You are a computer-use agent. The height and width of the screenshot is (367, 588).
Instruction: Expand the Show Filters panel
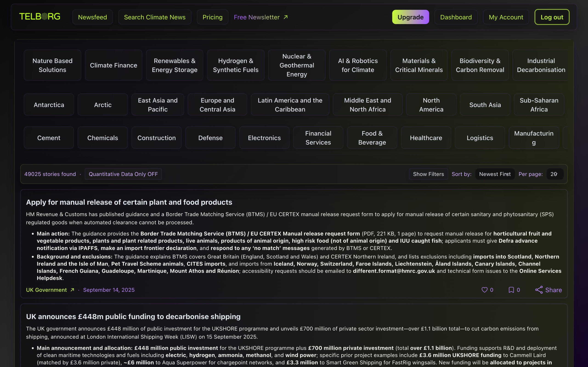click(428, 174)
